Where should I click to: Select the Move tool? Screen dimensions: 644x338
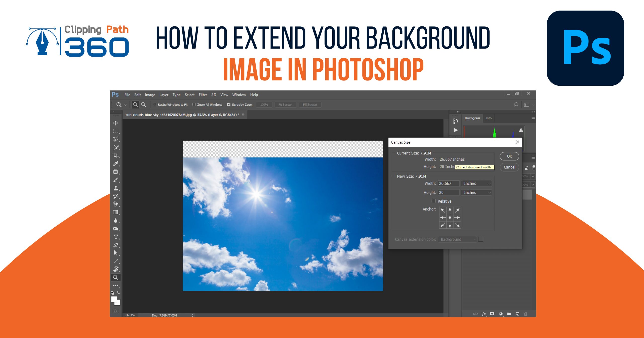115,123
